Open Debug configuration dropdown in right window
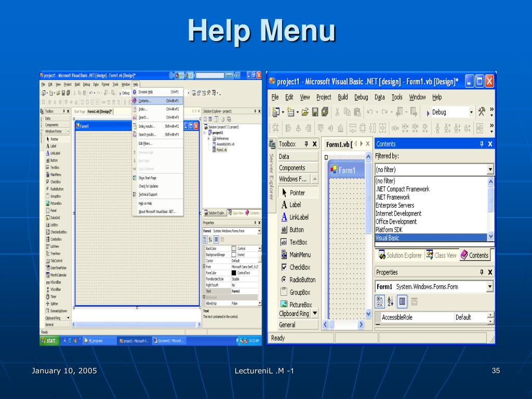This screenshot has height=399, width=532. point(471,112)
